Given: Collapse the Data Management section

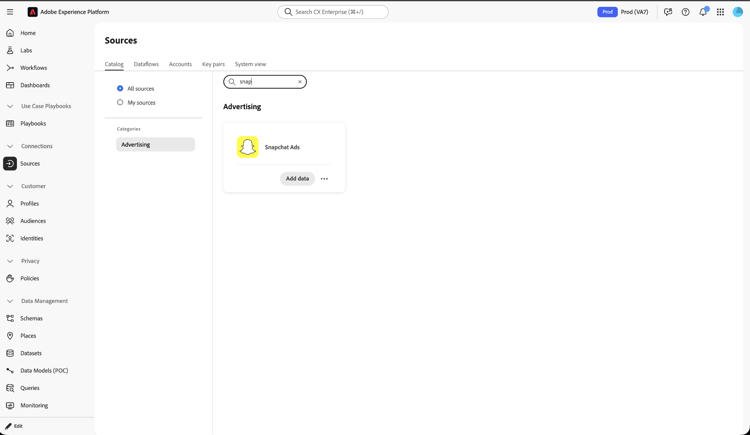Looking at the screenshot, I should 10,301.
